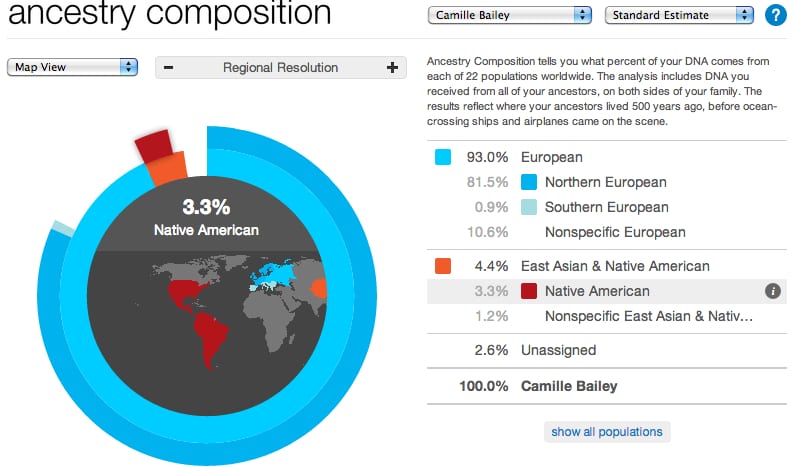Decrease regional resolution with minus button

click(x=169, y=68)
